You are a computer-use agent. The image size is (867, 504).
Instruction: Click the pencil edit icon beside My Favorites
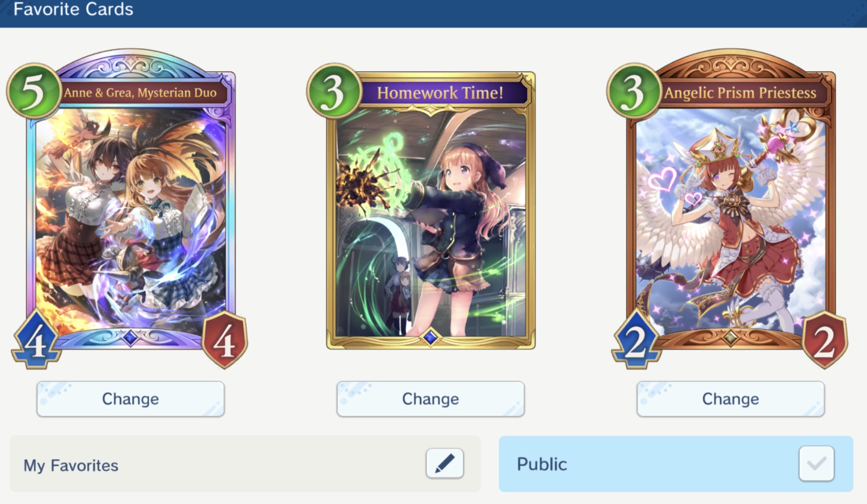(444, 463)
